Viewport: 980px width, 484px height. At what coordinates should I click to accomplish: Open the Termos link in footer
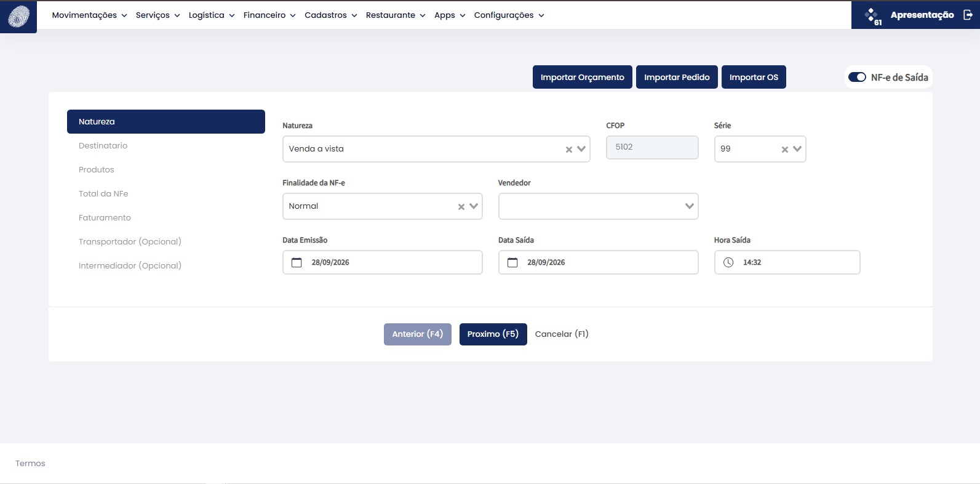pos(30,464)
